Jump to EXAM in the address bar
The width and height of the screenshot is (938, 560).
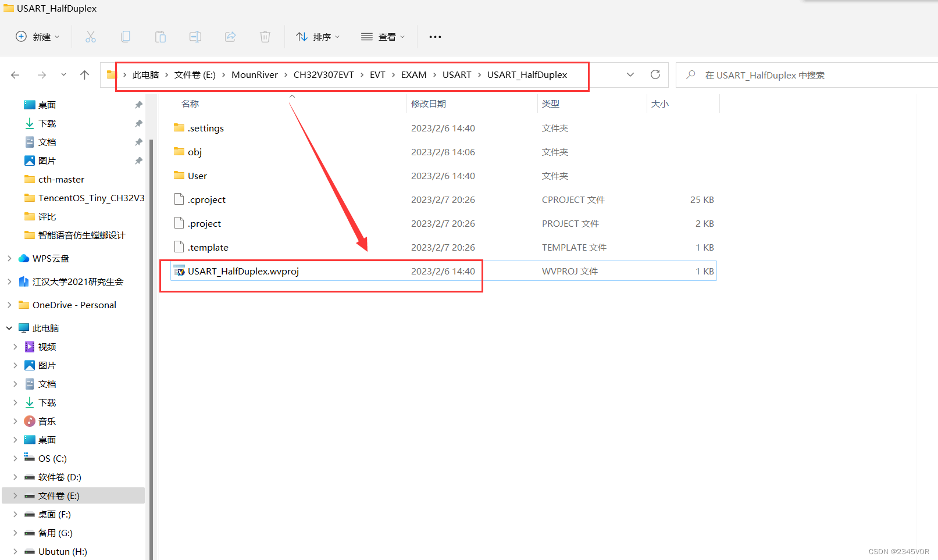point(414,74)
